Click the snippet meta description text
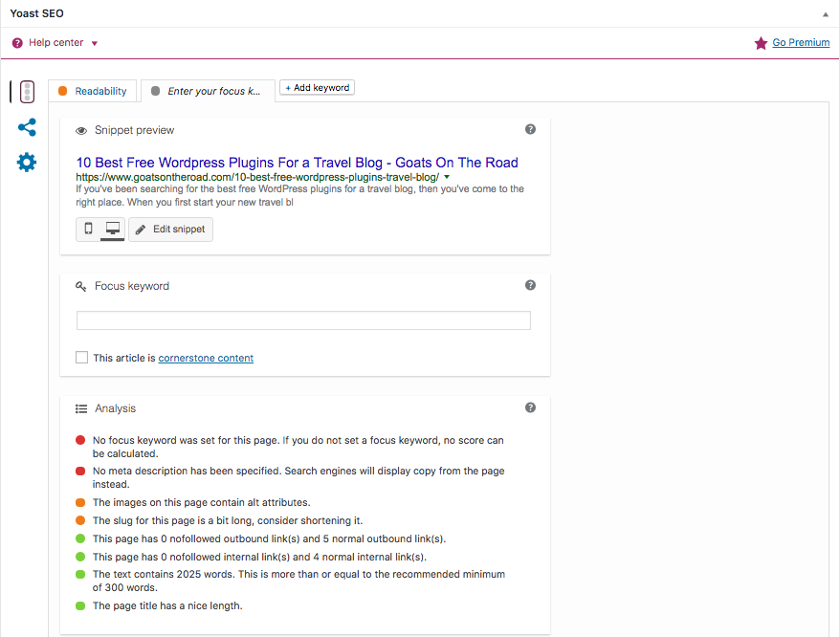Viewport: 840px width, 637px height. [x=300, y=195]
